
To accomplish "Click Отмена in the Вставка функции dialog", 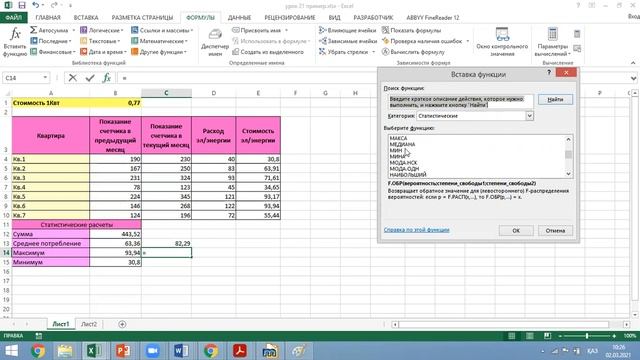I will (x=555, y=231).
